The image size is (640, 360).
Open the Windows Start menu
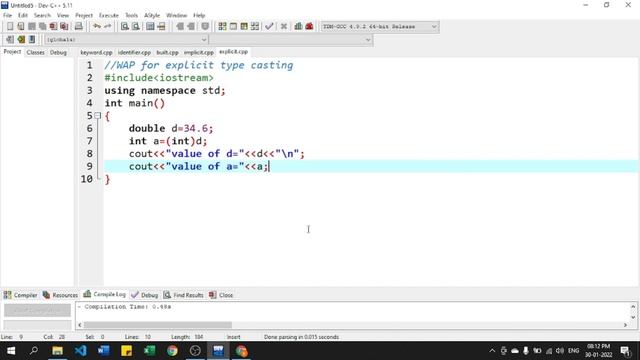(x=11, y=351)
